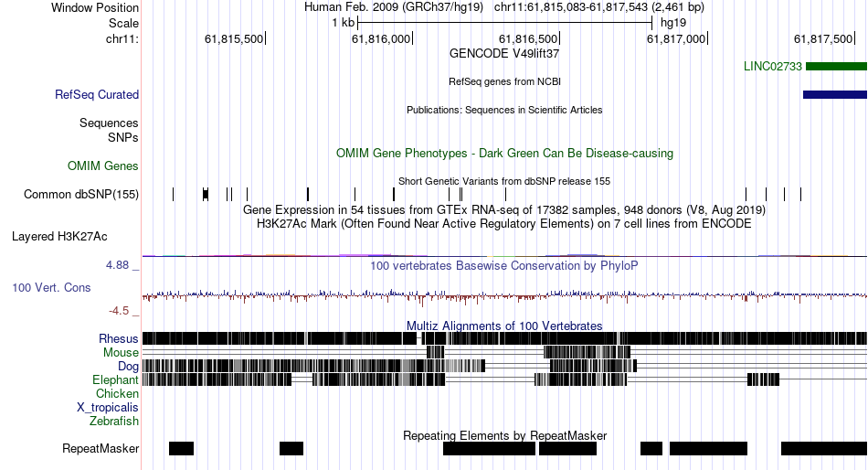The width and height of the screenshot is (868, 470).
Task: Click the Mouse alignment row label
Action: [x=121, y=353]
